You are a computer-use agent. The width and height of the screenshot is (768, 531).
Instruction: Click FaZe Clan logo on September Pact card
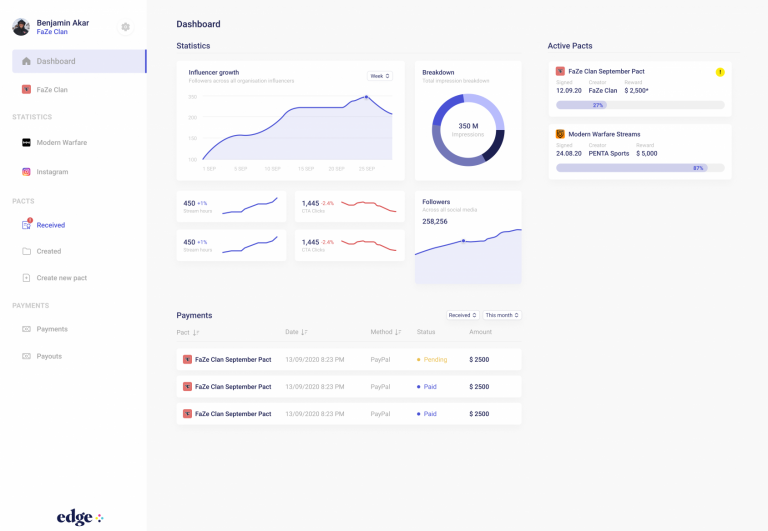point(560,71)
